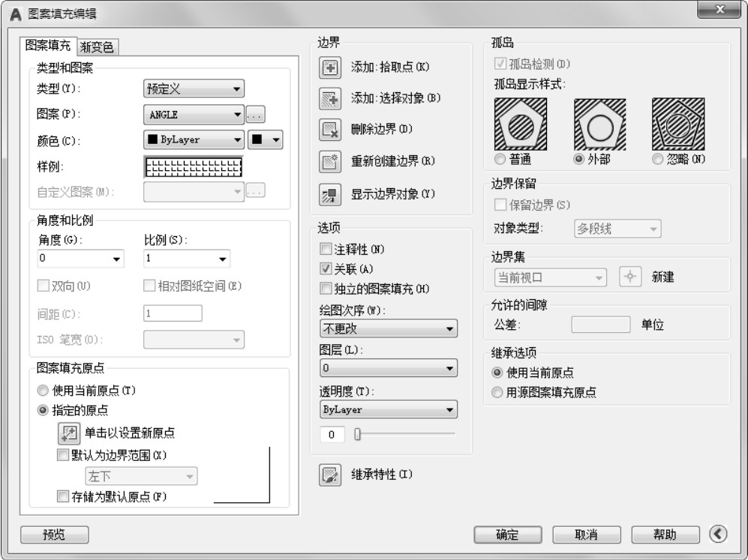The width and height of the screenshot is (748, 560).
Task: Click the Preview (预览) button
Action: point(54,535)
